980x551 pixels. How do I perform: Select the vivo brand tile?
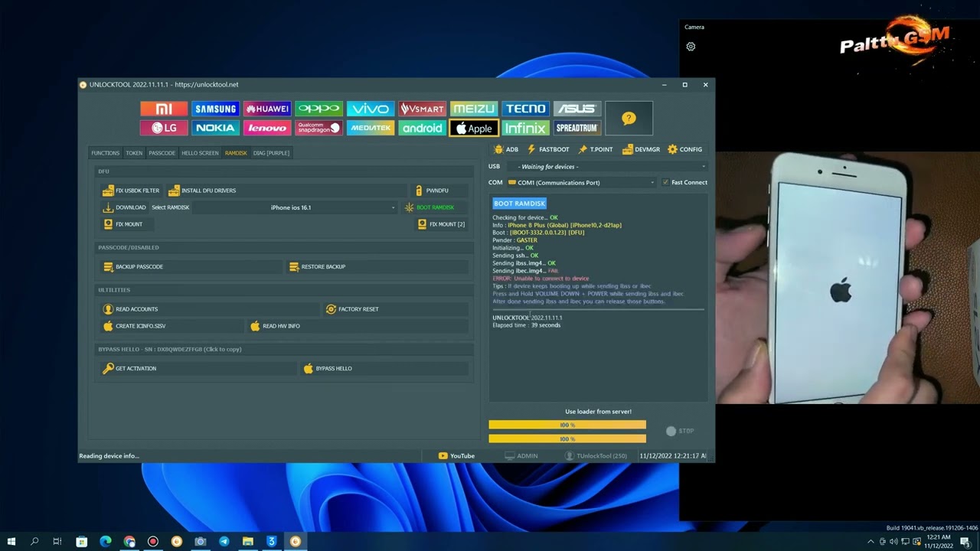coord(371,109)
